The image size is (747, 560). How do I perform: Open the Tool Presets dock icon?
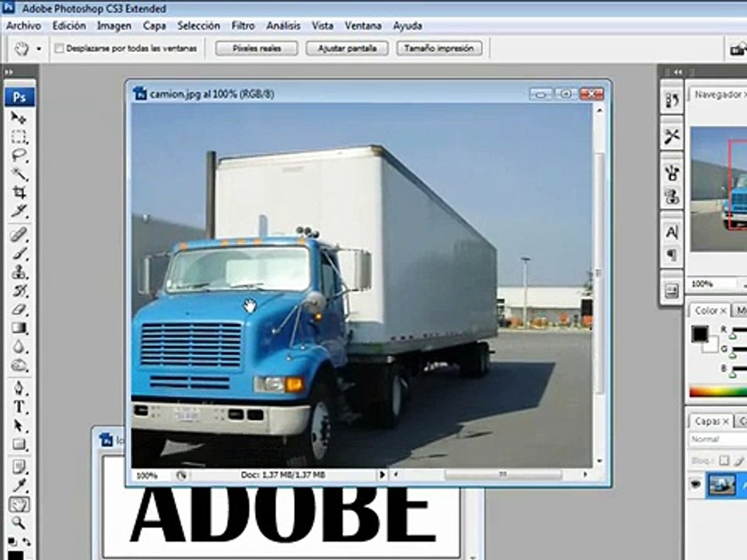[x=672, y=136]
